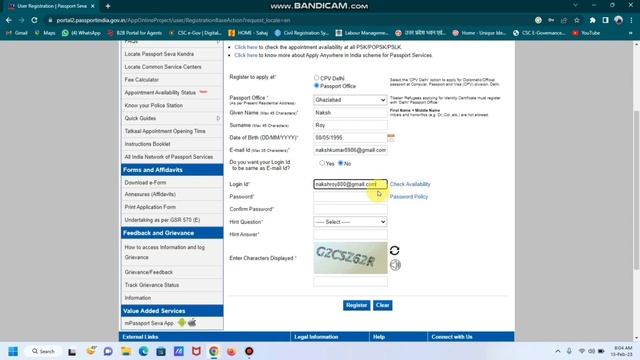The image size is (640, 360).
Task: Open the Windows Start menu
Action: click(13, 351)
